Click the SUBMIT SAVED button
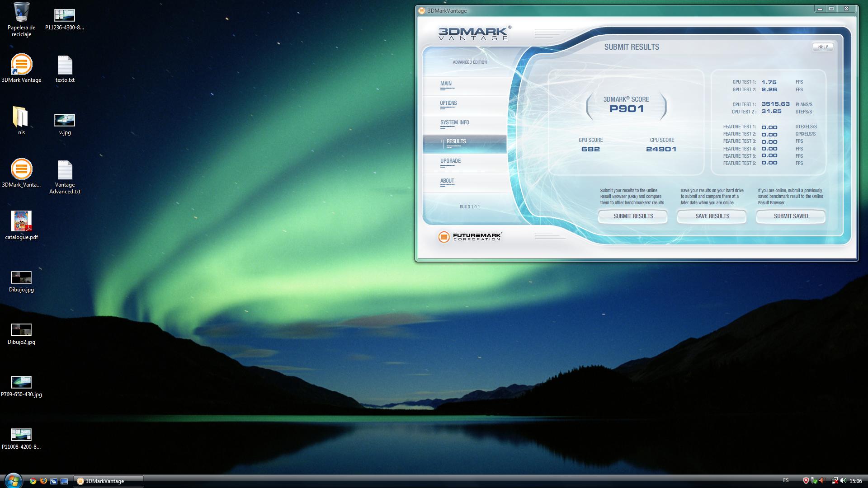 pos(791,216)
